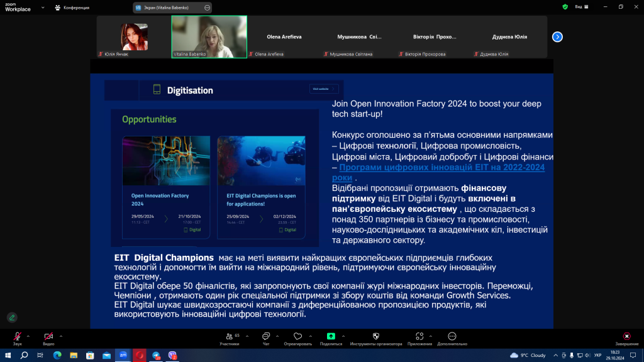
Task: Click the green encryption shield icon
Action: pos(565,6)
